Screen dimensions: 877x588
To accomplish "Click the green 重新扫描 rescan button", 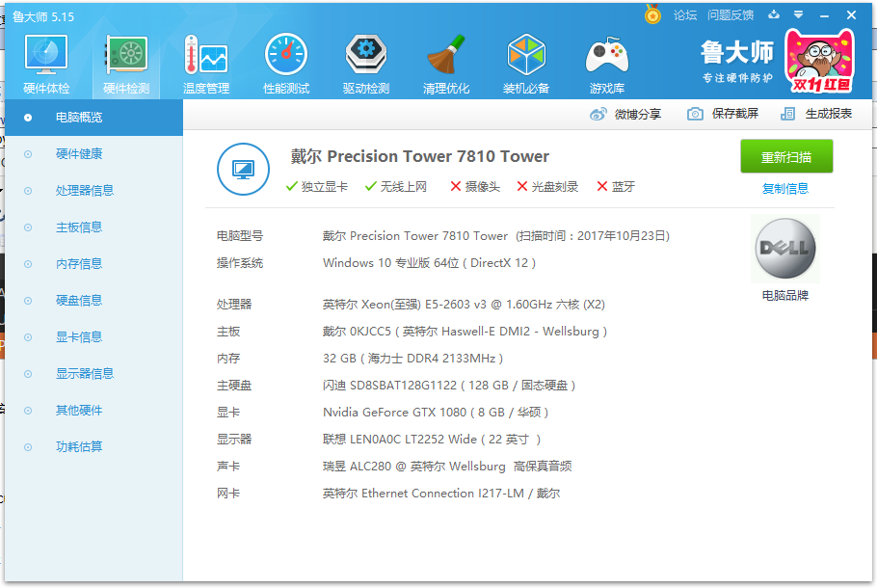I will [x=786, y=157].
